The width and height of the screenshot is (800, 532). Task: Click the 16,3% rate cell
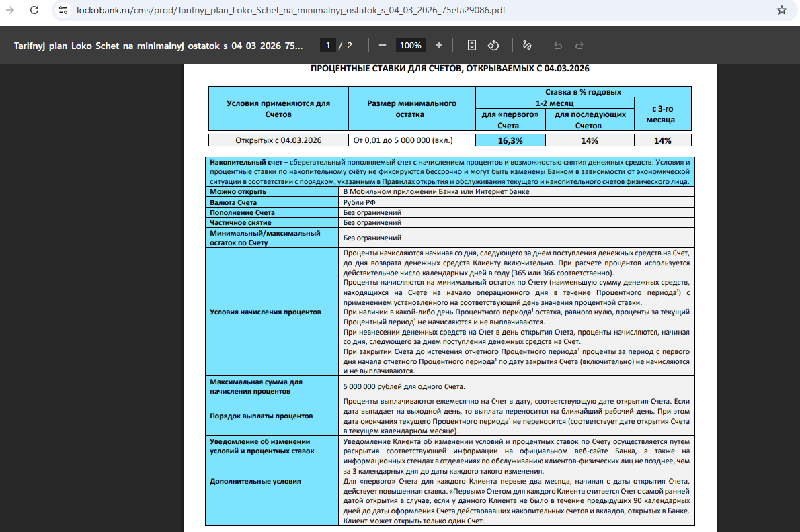tap(510, 140)
